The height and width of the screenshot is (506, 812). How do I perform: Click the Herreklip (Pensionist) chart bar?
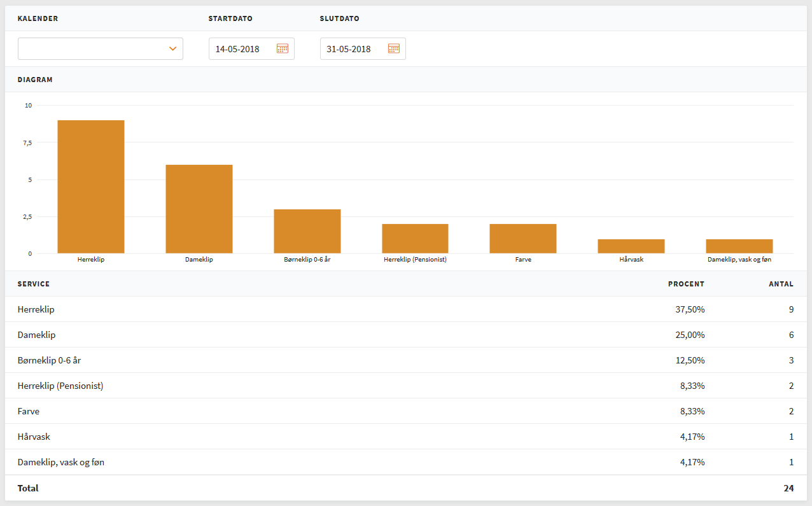coord(415,239)
